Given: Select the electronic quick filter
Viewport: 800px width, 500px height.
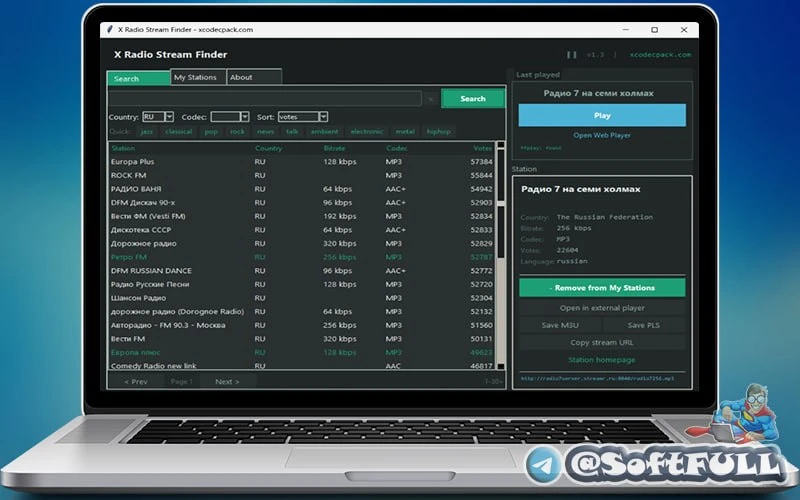Looking at the screenshot, I should point(367,132).
